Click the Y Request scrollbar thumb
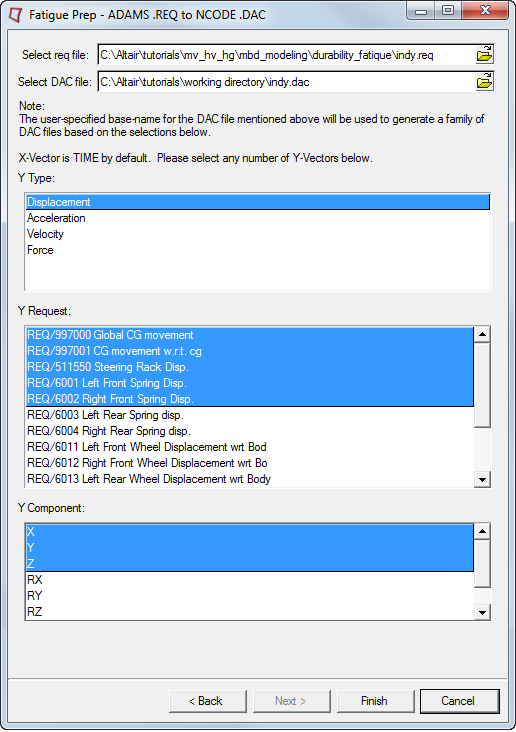The image size is (516, 732). tap(482, 385)
